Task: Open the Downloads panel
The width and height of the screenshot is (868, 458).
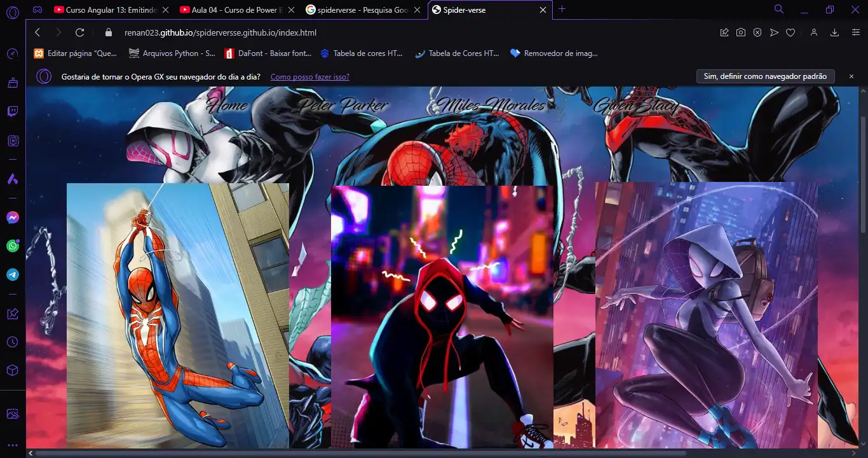Action: coord(834,32)
